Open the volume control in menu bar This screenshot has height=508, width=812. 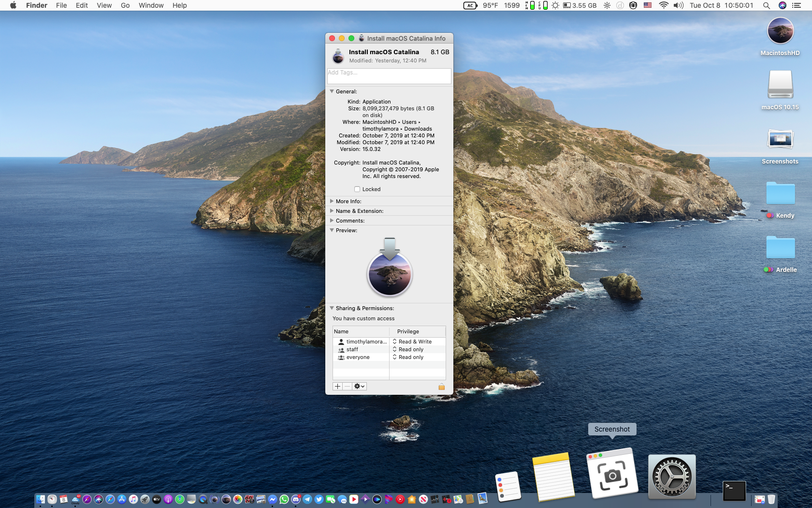pos(679,5)
